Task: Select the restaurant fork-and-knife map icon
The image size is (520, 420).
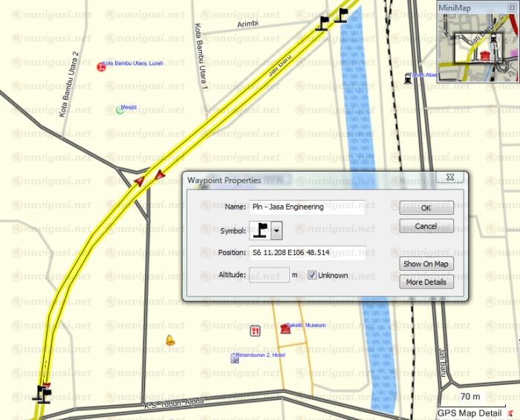Action: [x=256, y=332]
